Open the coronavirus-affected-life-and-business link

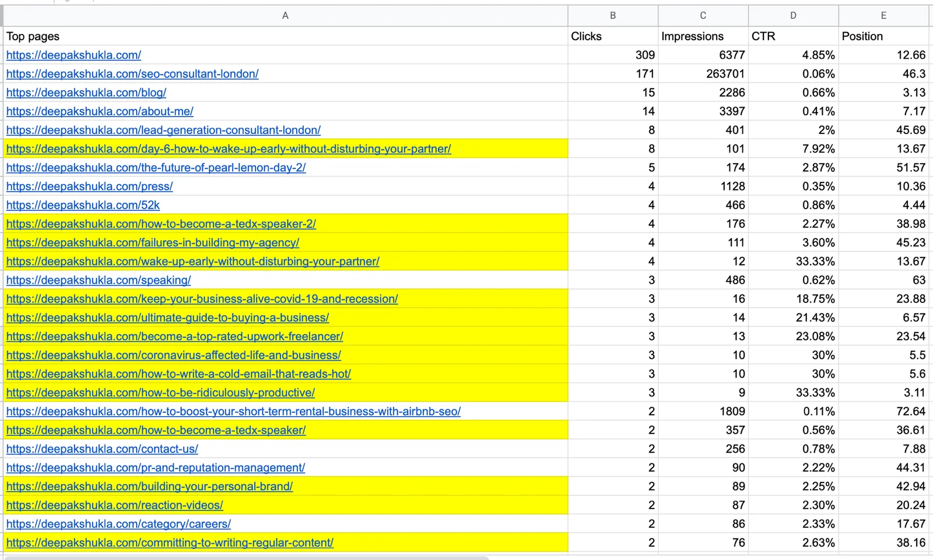(174, 355)
